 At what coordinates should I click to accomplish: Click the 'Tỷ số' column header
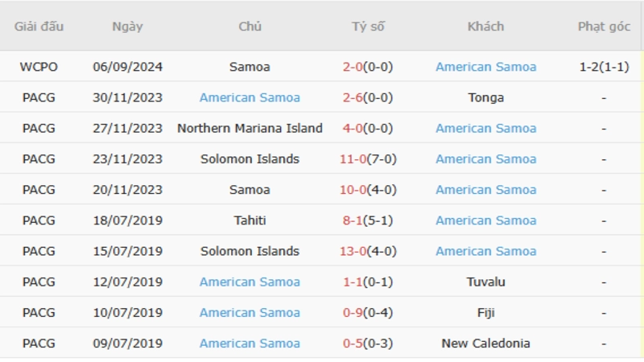click(x=368, y=27)
